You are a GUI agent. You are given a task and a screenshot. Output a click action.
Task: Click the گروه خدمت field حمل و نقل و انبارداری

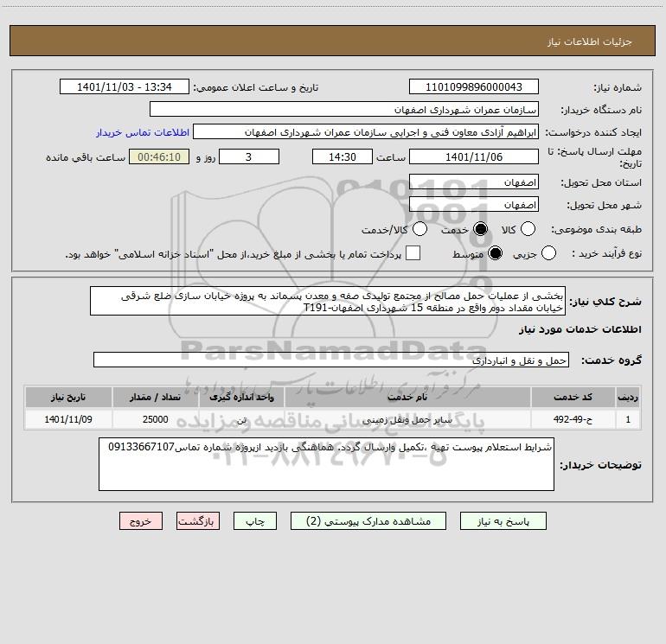(x=331, y=360)
